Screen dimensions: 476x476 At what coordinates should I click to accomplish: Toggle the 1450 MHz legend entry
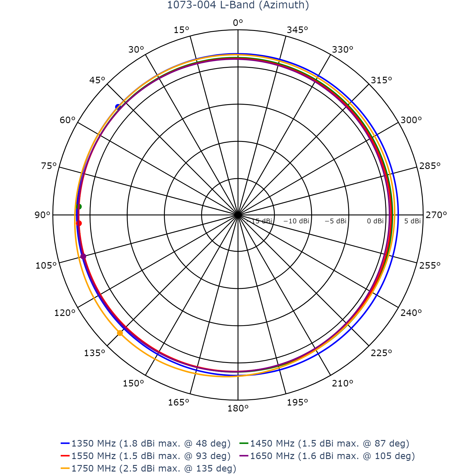(325, 444)
